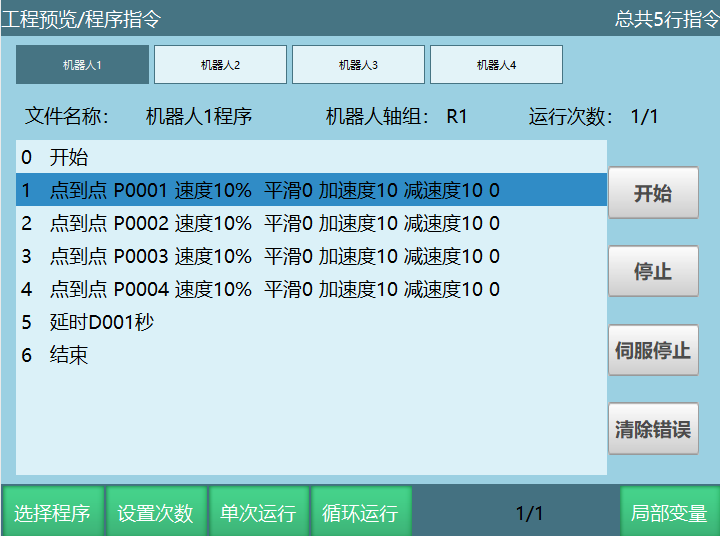The height and width of the screenshot is (536, 720).
Task: Select the 机器人4 tab
Action: click(496, 65)
